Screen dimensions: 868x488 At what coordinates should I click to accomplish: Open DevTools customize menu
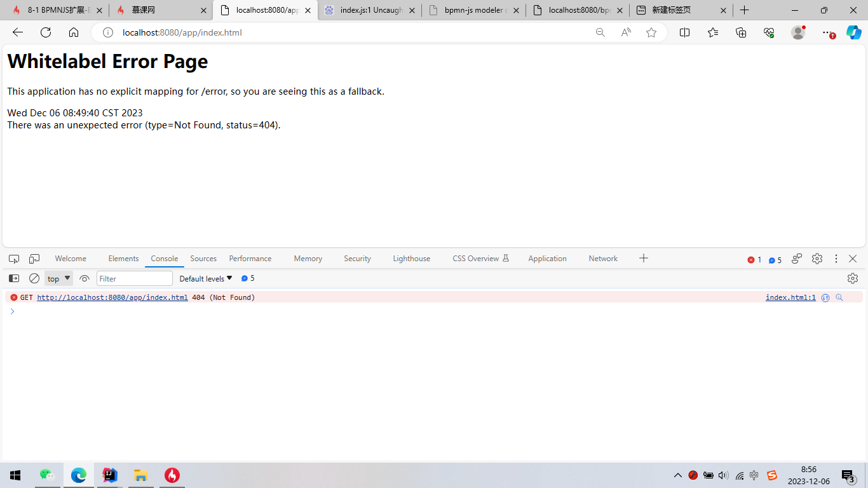(836, 259)
